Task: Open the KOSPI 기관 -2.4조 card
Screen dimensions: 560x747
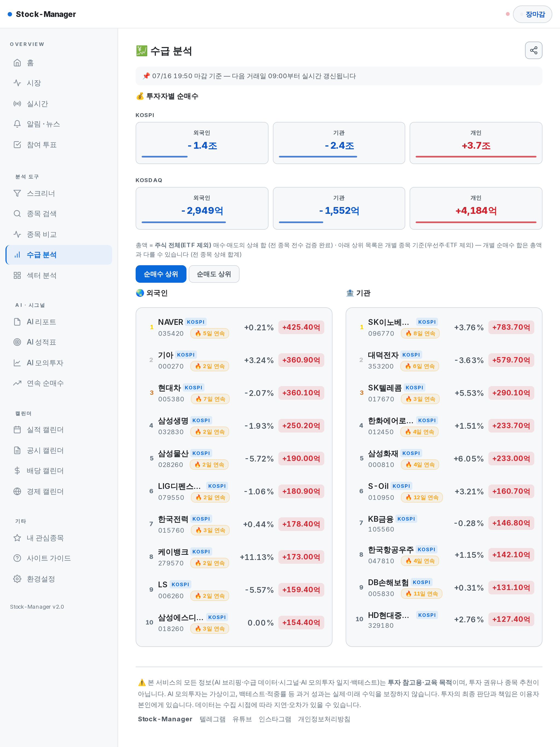Action: tap(339, 143)
